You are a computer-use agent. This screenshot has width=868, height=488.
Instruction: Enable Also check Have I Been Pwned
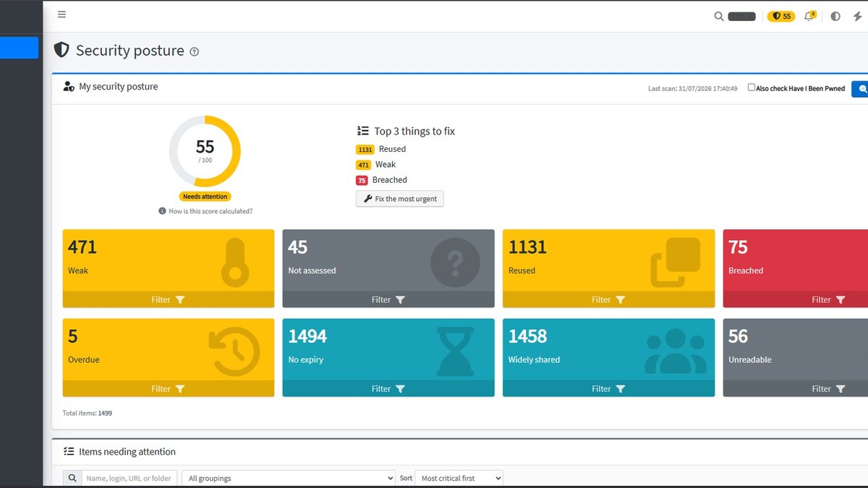[752, 87]
